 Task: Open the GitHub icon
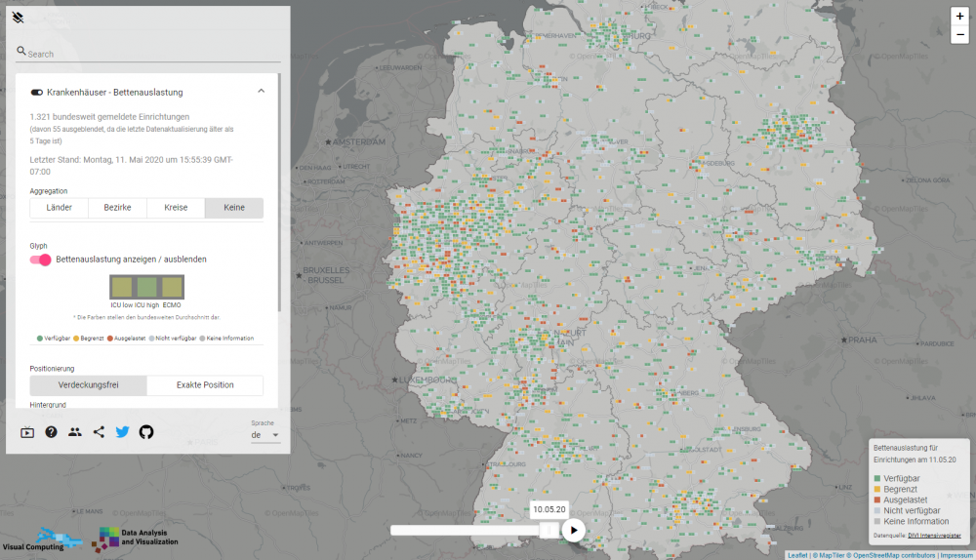146,432
